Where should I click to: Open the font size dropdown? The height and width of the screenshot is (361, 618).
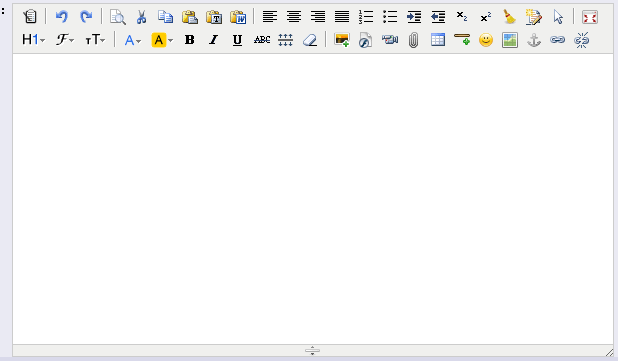(95, 40)
